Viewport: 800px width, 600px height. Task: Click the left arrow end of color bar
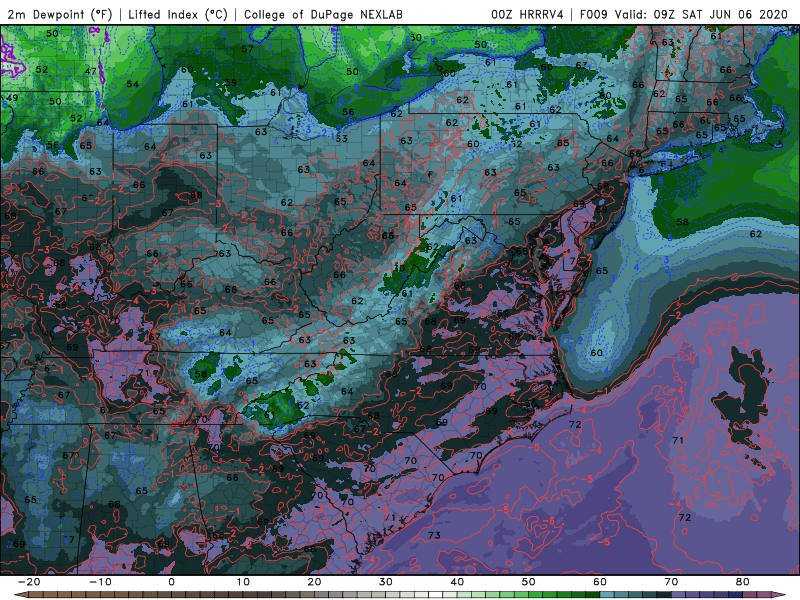click(20, 595)
